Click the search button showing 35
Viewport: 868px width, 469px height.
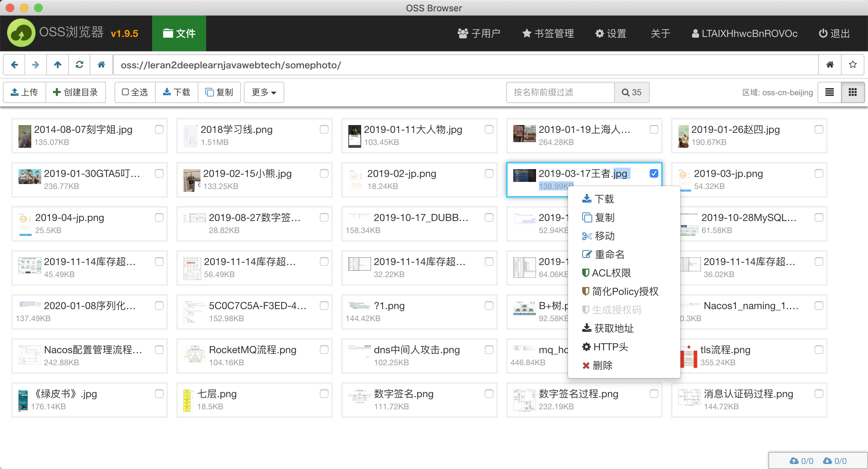point(632,92)
